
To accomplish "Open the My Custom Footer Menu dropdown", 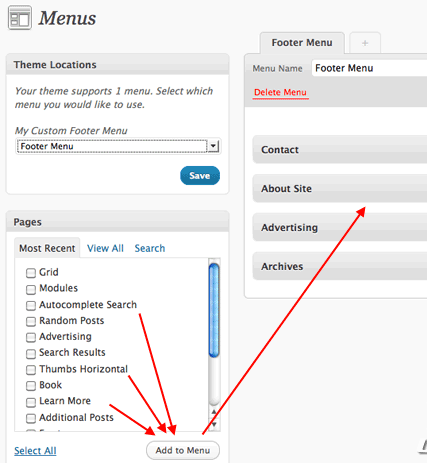I will point(118,146).
